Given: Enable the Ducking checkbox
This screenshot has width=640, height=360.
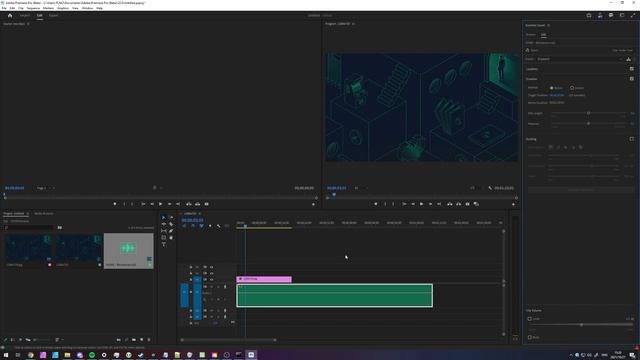Looking at the screenshot, I should coord(632,139).
